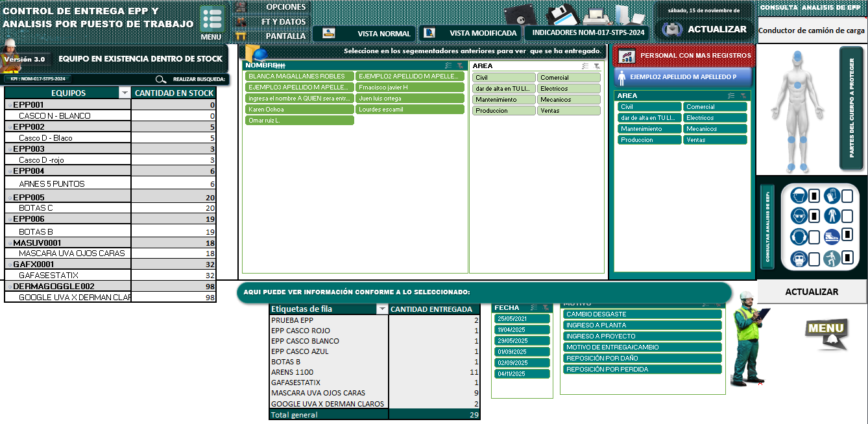This screenshot has width=868, height=424.
Task: Click the black floppy disk save icon
Action: tap(519, 14)
